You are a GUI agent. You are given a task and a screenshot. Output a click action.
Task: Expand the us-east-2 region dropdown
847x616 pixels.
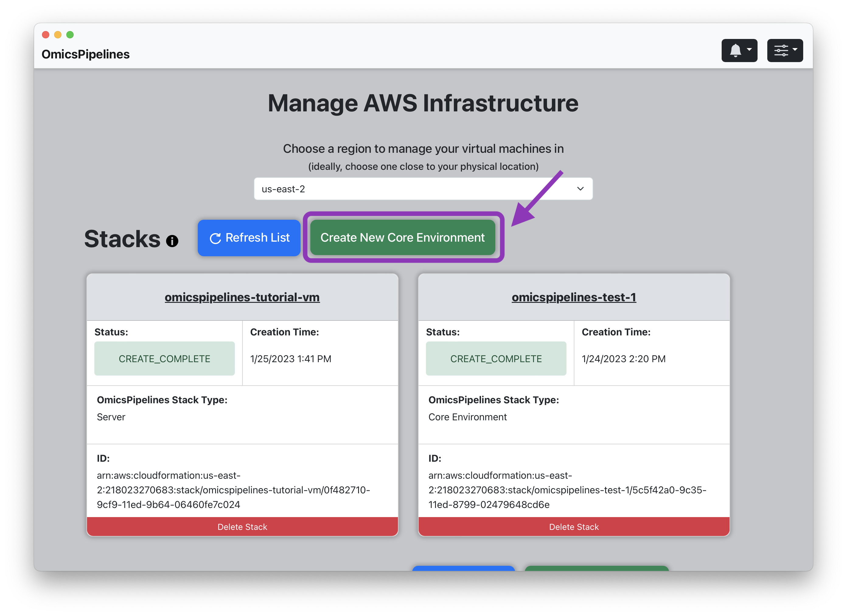423,189
